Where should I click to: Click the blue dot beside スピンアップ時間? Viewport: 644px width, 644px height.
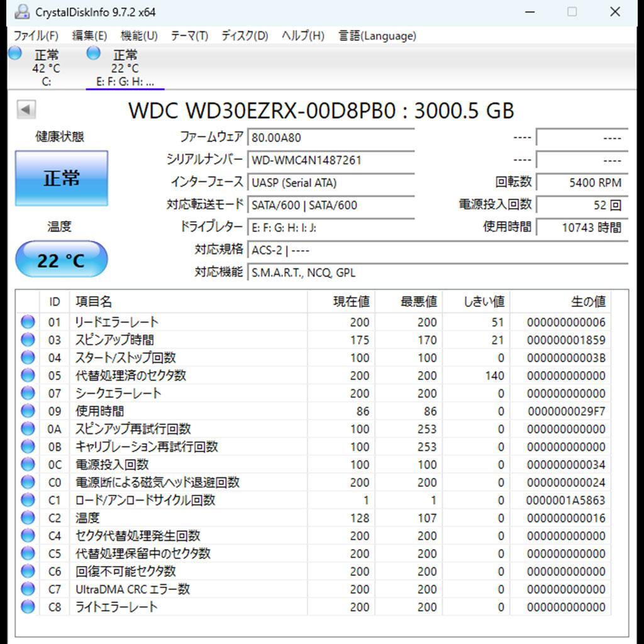click(26, 339)
